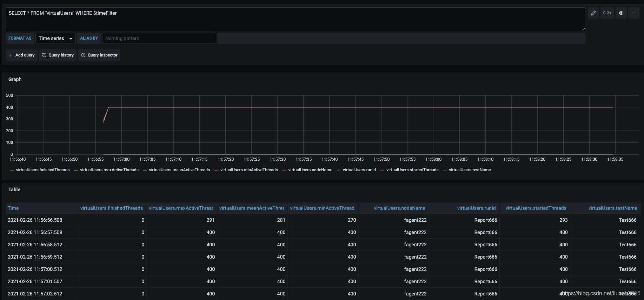Click the 0.2s query time badge
Screen dimensions: 644x300
point(607,13)
